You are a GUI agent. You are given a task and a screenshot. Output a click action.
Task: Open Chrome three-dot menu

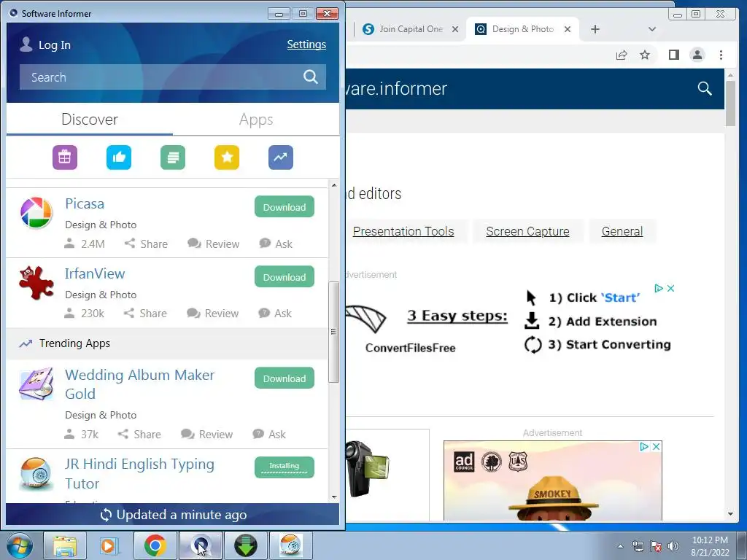pyautogui.click(x=721, y=55)
